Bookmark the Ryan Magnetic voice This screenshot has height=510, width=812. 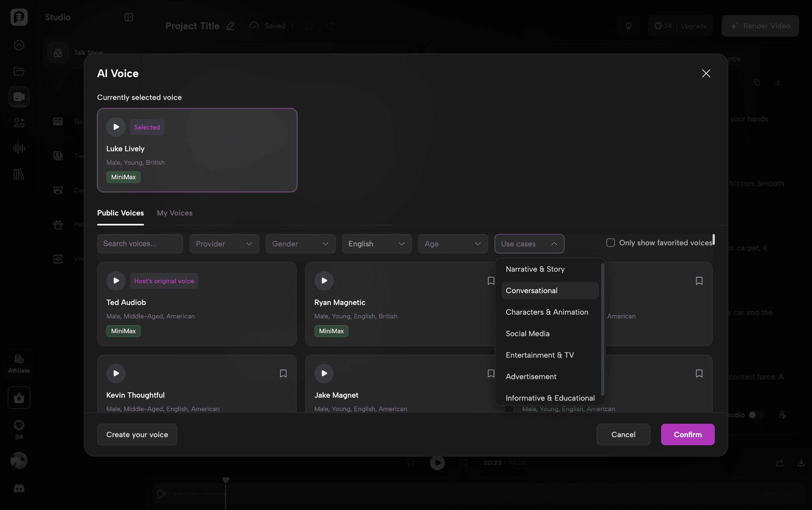[491, 281]
